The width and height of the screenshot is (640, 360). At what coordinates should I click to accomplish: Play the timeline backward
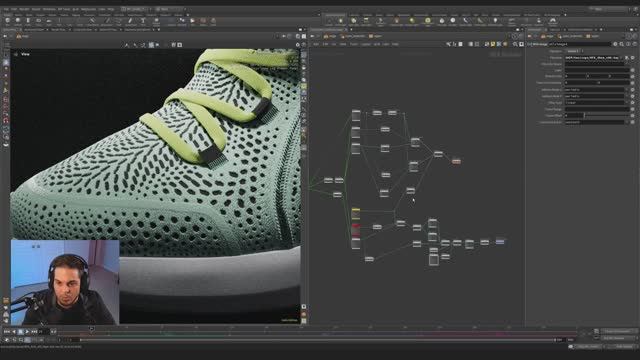(x=14, y=332)
